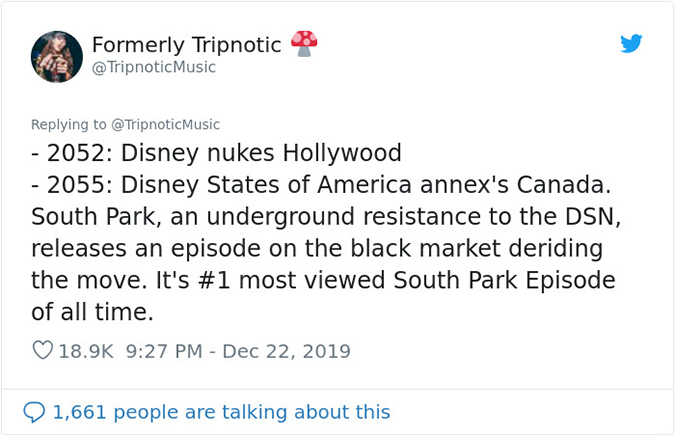Click the line "2052: Disney nukes Hollywood"
Image resolution: width=675 pixels, height=436 pixels.
[x=216, y=153]
